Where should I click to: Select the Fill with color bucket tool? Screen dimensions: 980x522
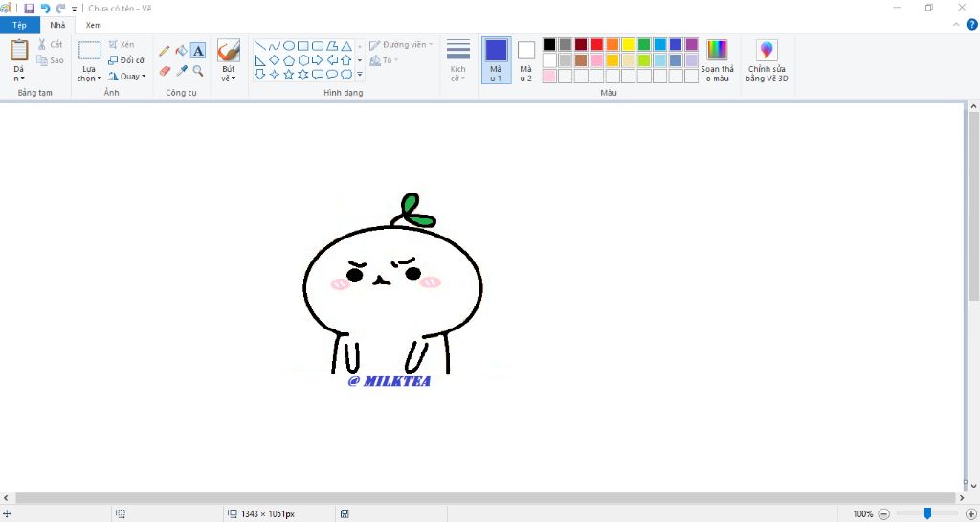[181, 51]
